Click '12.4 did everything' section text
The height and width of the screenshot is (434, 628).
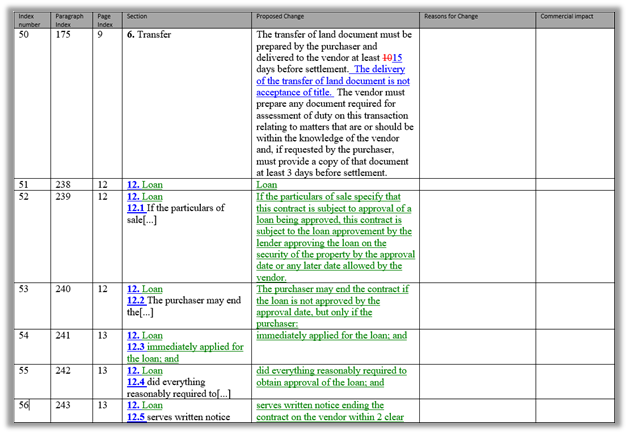tap(166, 382)
